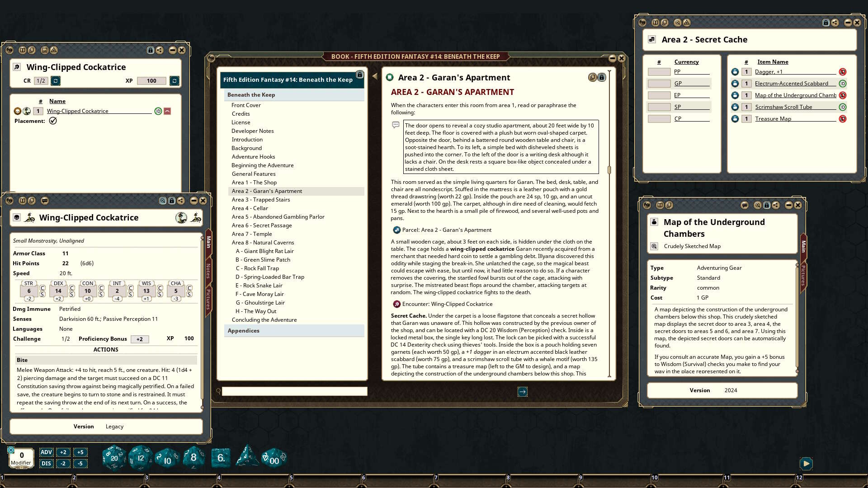The height and width of the screenshot is (488, 868).
Task: Expand the Appendices section
Action: (x=294, y=331)
